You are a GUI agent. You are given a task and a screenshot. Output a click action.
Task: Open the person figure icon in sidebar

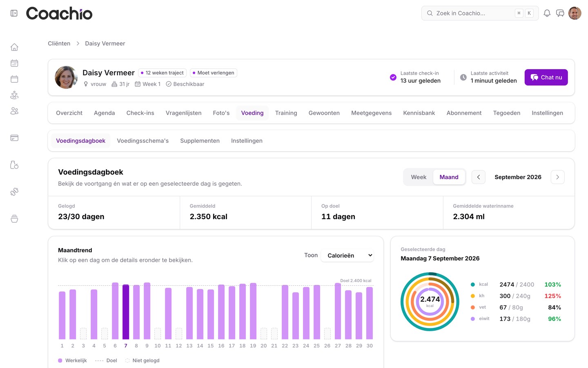pos(14,95)
